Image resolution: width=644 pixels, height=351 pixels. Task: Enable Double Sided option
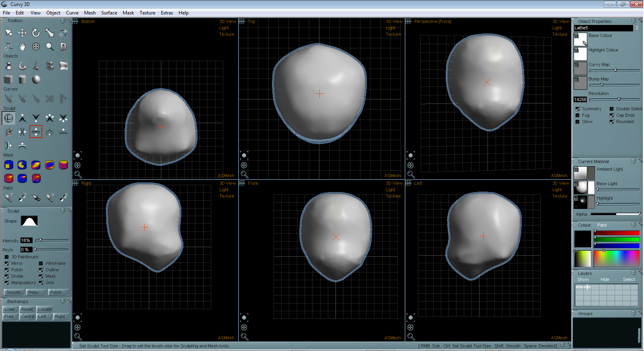pos(612,109)
